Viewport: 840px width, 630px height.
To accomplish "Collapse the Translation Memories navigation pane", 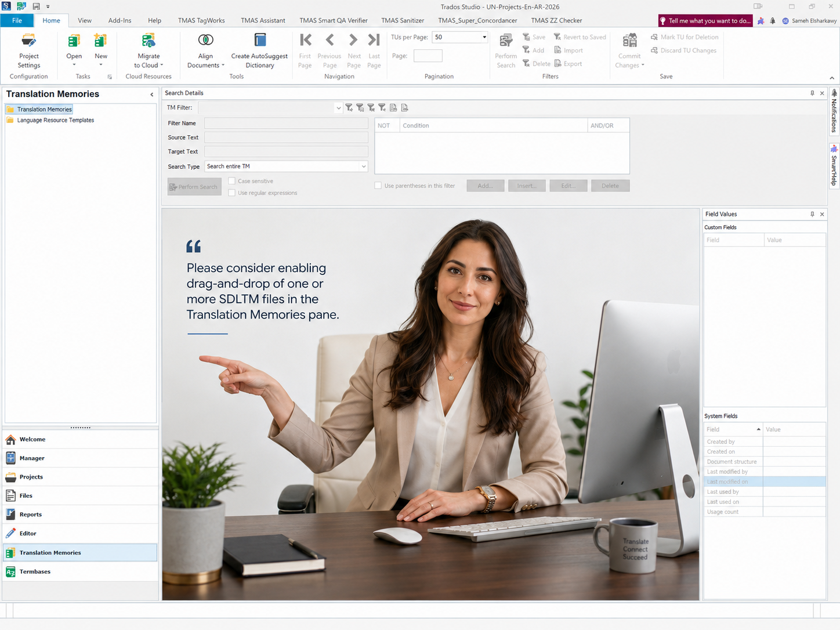I will point(152,95).
